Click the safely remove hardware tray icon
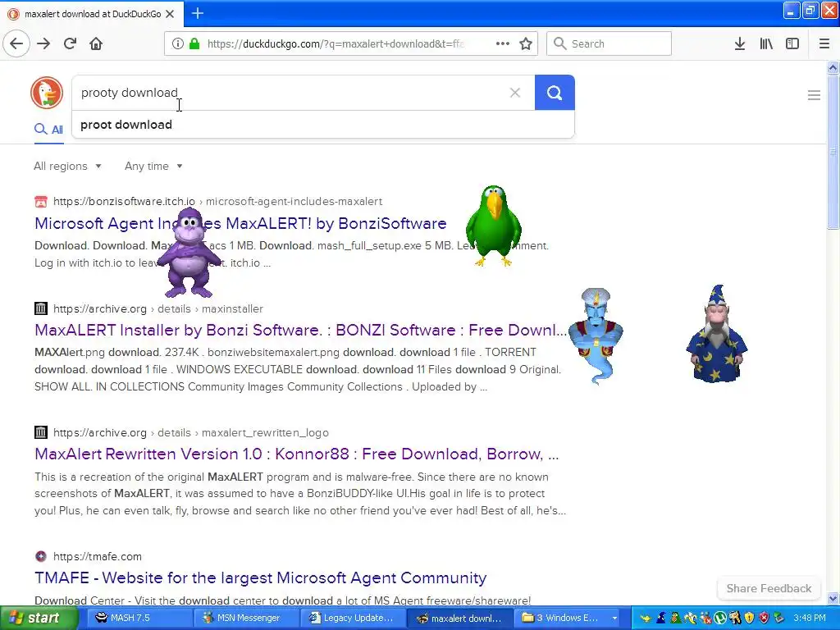This screenshot has width=840, height=630. (x=778, y=618)
